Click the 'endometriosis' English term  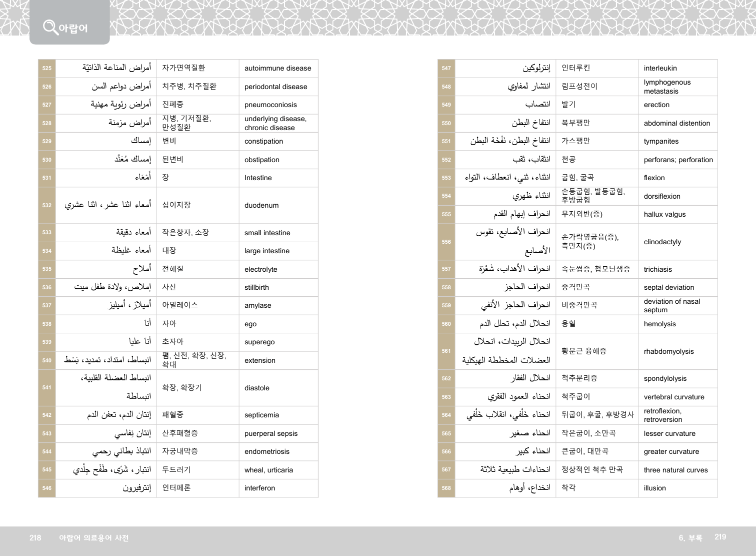click(266, 451)
